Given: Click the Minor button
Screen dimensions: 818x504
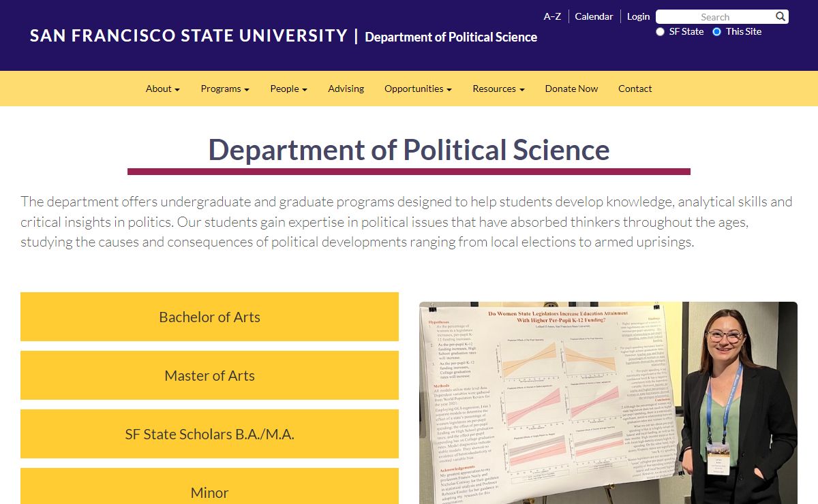Looking at the screenshot, I should click(x=209, y=486).
